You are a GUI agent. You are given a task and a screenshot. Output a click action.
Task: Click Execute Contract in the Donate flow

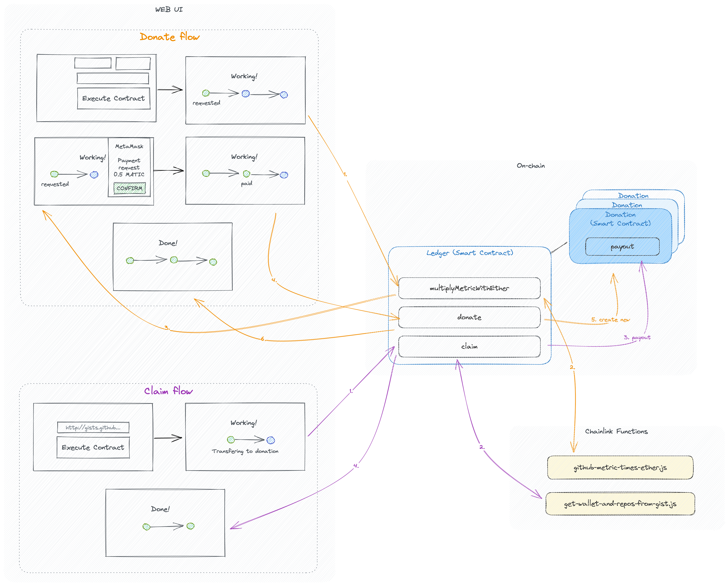tap(114, 98)
